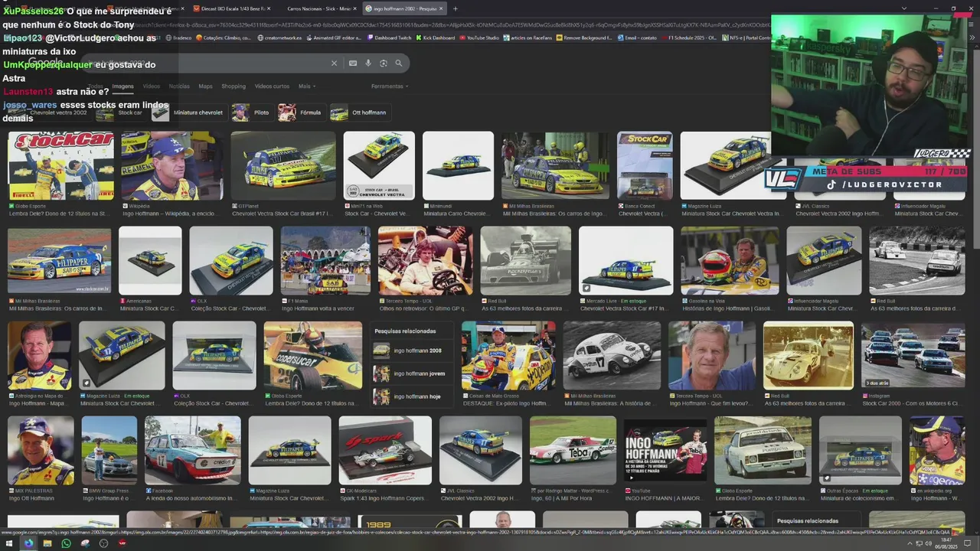Expand the Mais dropdown menu
Viewport: 980px width, 551px height.
[x=306, y=86]
